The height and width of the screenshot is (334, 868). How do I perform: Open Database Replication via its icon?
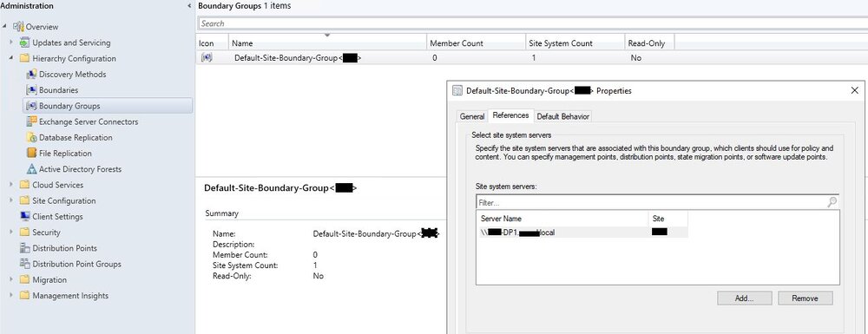(31, 137)
